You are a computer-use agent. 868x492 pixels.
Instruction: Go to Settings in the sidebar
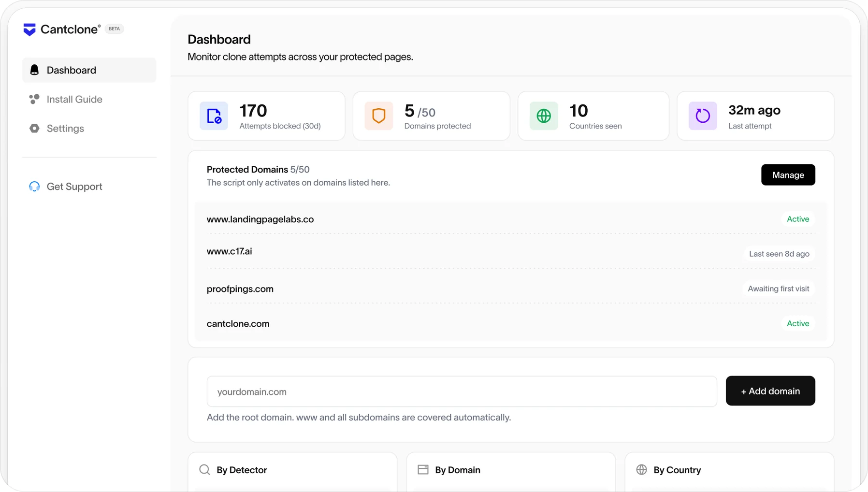89,129
